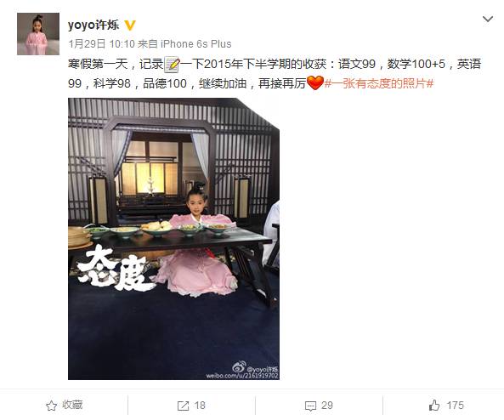Click the 态度 text overlay on photo
The width and height of the screenshot is (504, 420).
point(114,269)
